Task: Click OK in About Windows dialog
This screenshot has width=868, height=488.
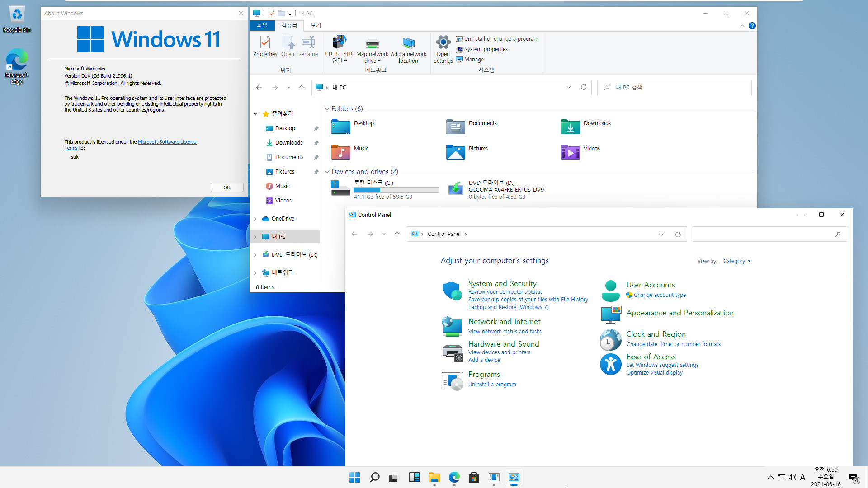Action: tap(227, 188)
